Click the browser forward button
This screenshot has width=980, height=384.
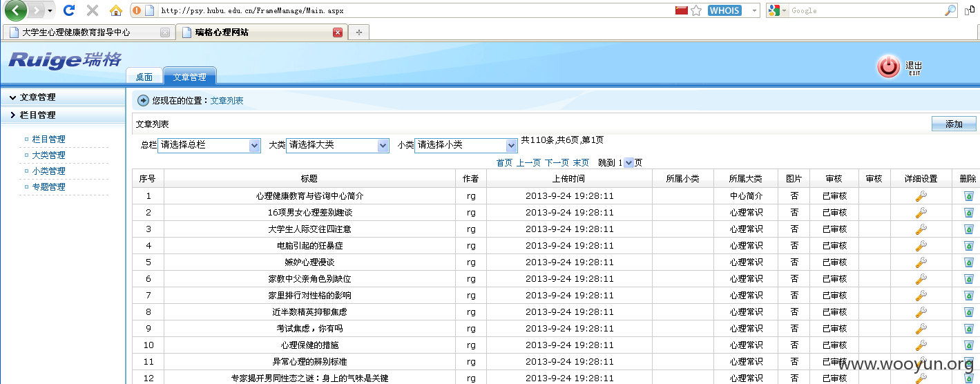(x=37, y=10)
